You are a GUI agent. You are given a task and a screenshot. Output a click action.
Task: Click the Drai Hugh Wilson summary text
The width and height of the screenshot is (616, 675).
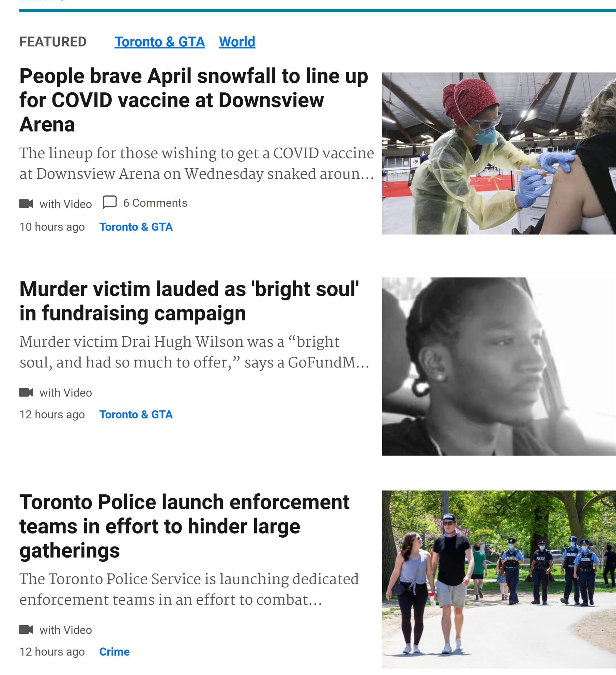(x=194, y=352)
